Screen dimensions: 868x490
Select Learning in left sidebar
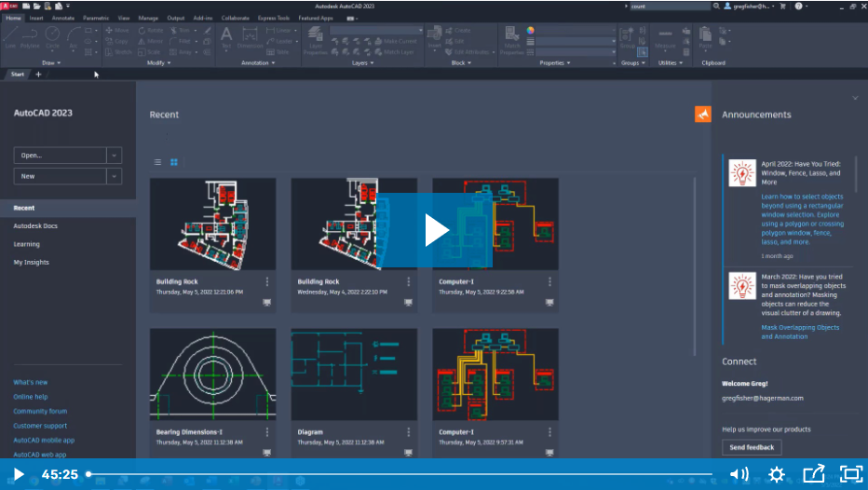pyautogui.click(x=27, y=244)
